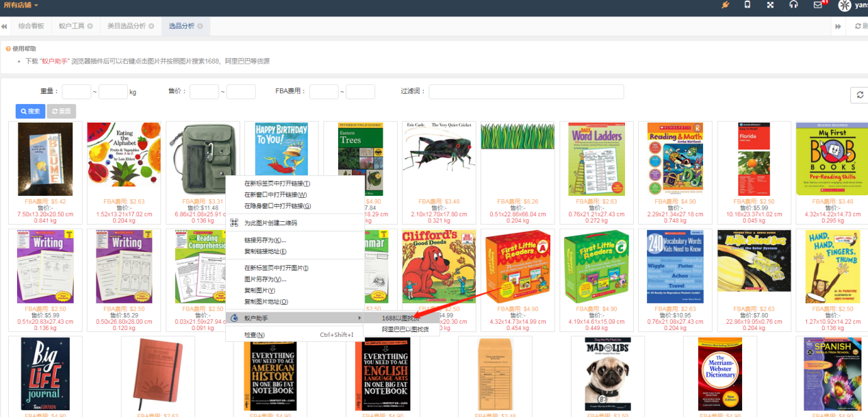Click the blue 搜索 button
This screenshot has width=868, height=417.
(x=29, y=111)
